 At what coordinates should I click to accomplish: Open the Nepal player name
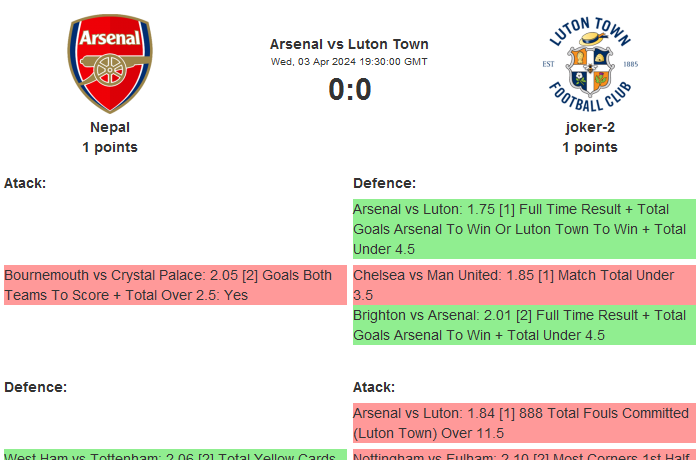(x=110, y=127)
